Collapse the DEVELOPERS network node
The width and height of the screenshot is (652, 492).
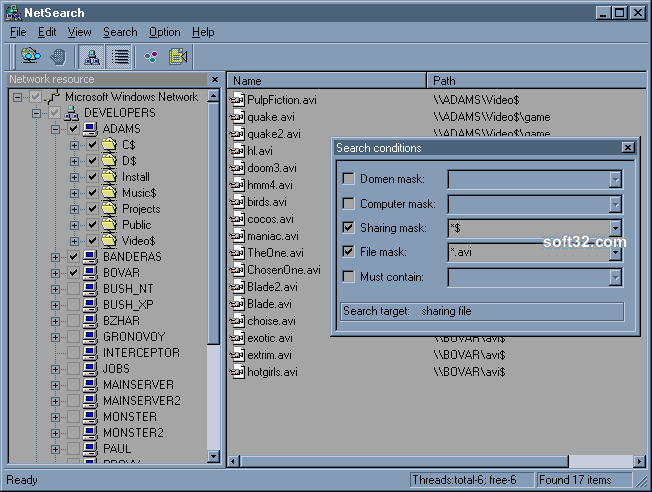37,113
